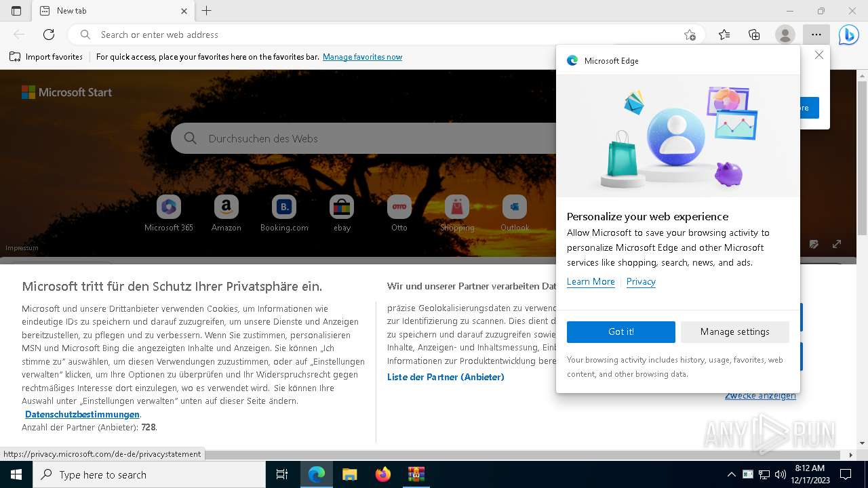
Task: Open Otto quick link
Action: pyautogui.click(x=399, y=213)
